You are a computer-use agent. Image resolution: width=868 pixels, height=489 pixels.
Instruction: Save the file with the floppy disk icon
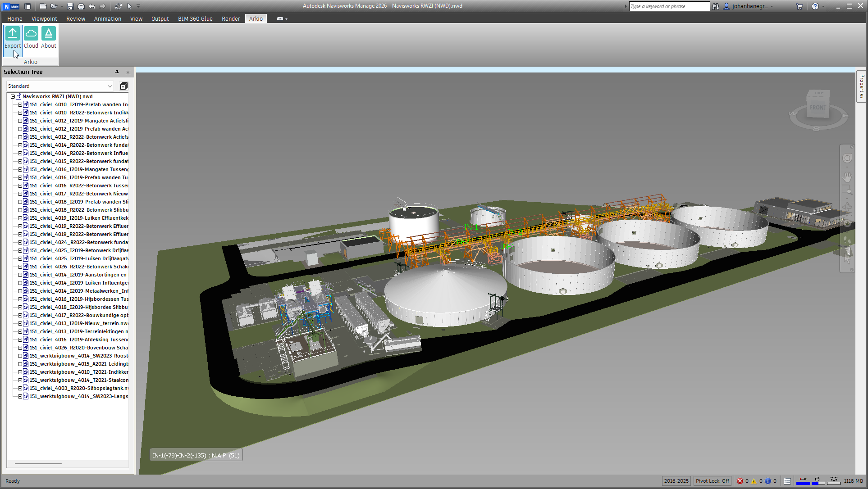click(70, 6)
